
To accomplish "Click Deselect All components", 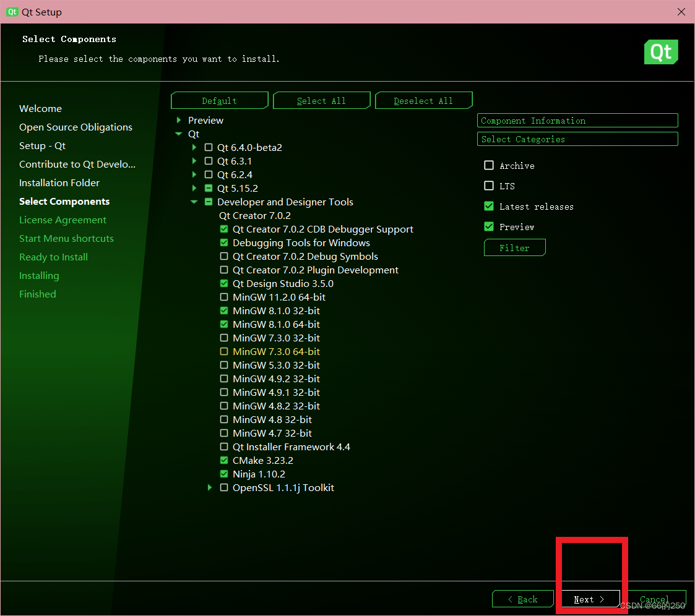I will click(423, 101).
